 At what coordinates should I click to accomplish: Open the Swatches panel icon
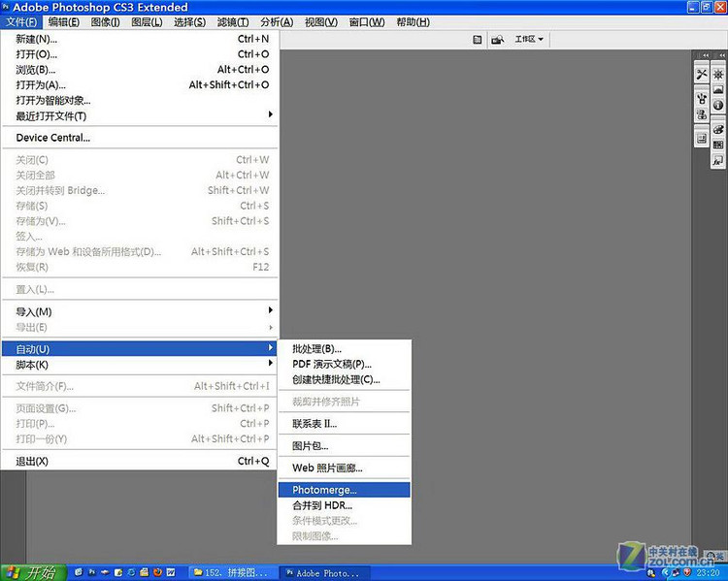point(717,145)
